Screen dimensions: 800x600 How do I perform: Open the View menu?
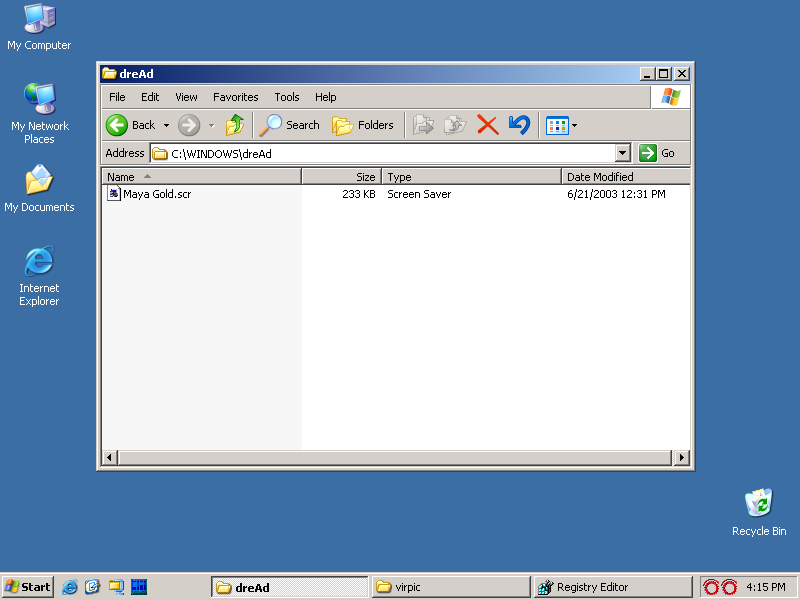(x=186, y=97)
